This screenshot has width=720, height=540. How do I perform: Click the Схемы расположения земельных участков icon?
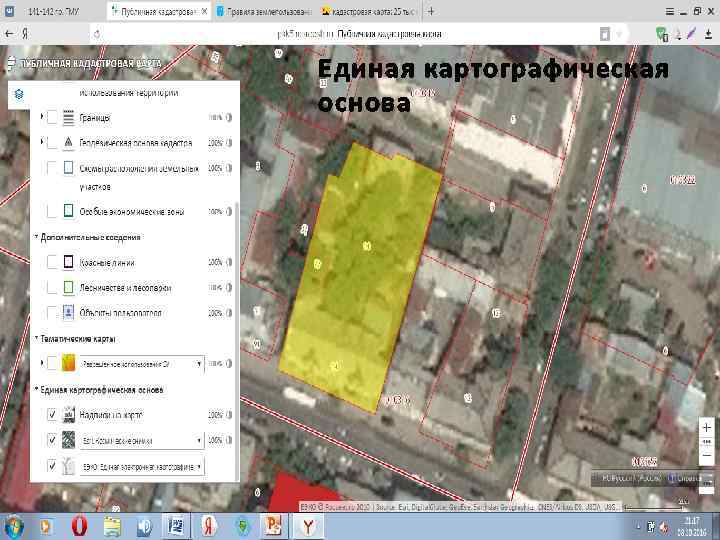(x=68, y=168)
